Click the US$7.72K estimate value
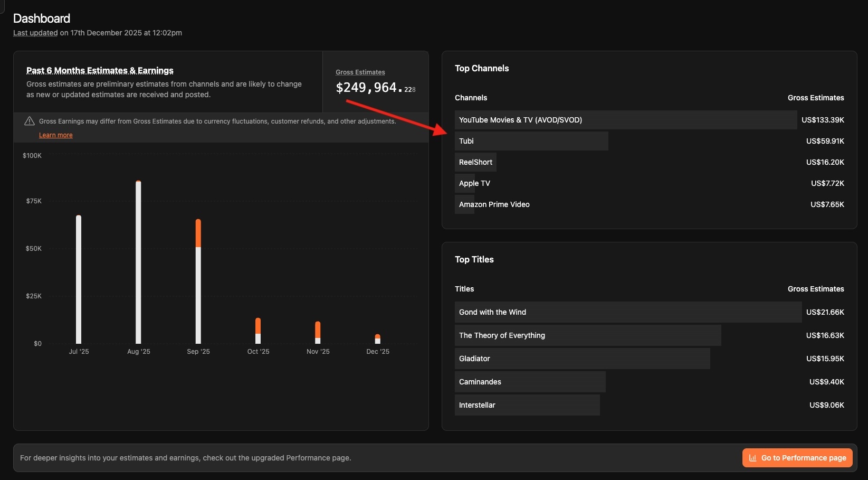Image resolution: width=868 pixels, height=480 pixels. pos(827,183)
